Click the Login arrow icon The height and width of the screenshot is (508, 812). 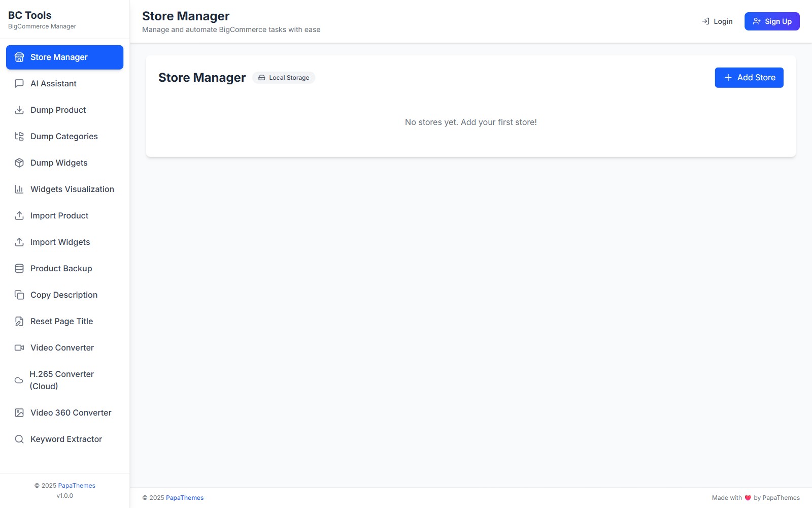point(705,21)
